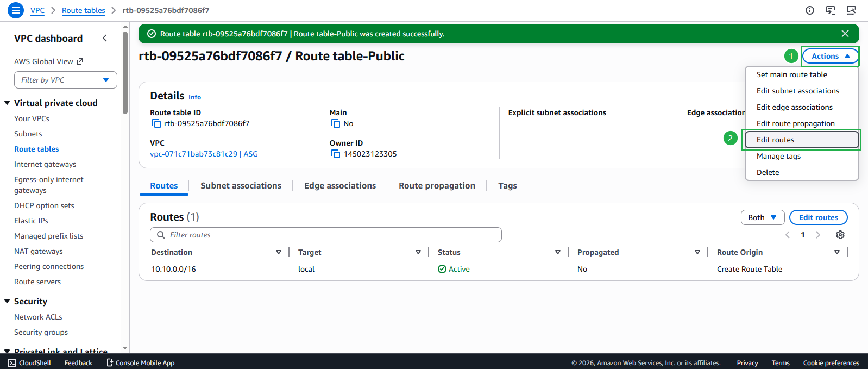This screenshot has width=868, height=369.
Task: Sort by Propagated column arrow
Action: 697,252
